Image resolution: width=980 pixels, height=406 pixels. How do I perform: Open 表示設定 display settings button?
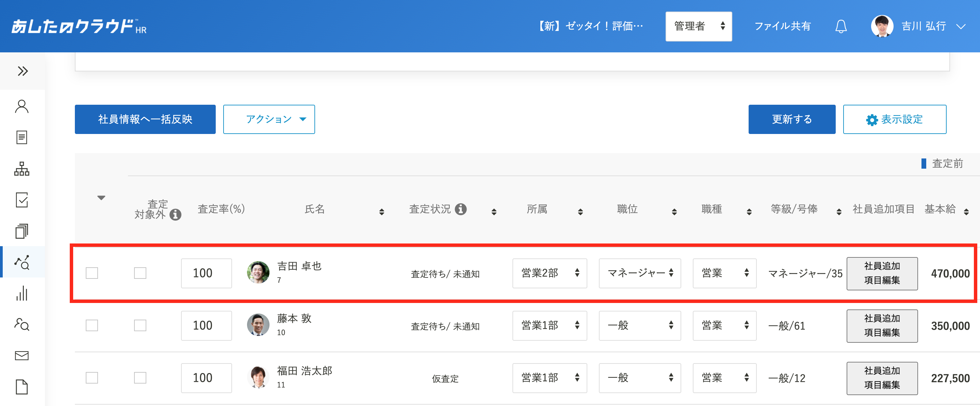click(894, 119)
